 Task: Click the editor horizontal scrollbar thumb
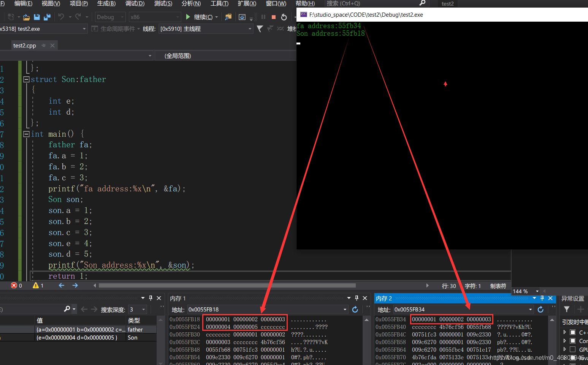point(227,286)
